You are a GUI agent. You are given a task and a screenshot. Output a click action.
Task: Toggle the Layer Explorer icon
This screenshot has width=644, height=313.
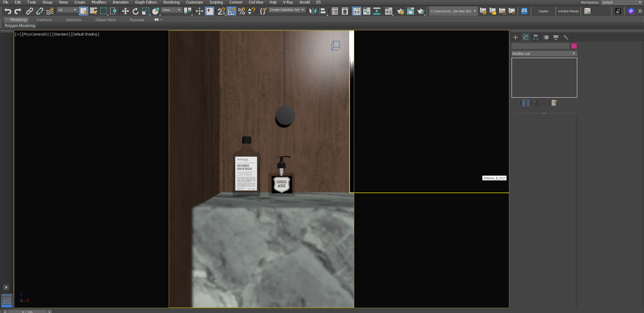[345, 11]
